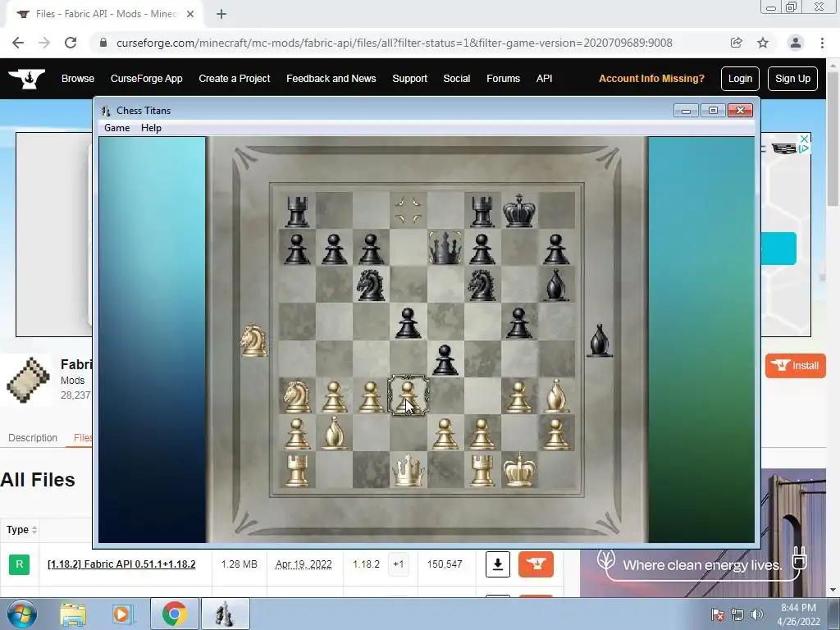This screenshot has height=630, width=840.
Task: Select the black knight on f6
Action: pos(482,285)
